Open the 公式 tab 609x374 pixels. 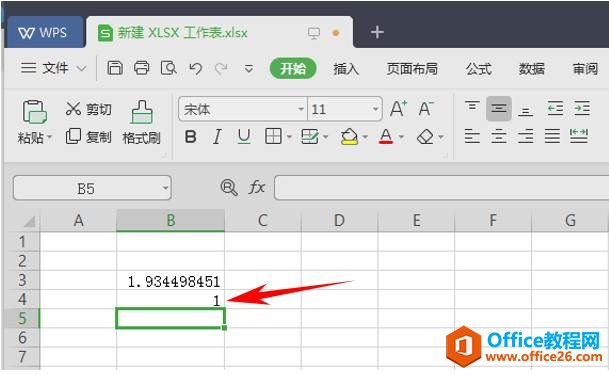pyautogui.click(x=478, y=69)
